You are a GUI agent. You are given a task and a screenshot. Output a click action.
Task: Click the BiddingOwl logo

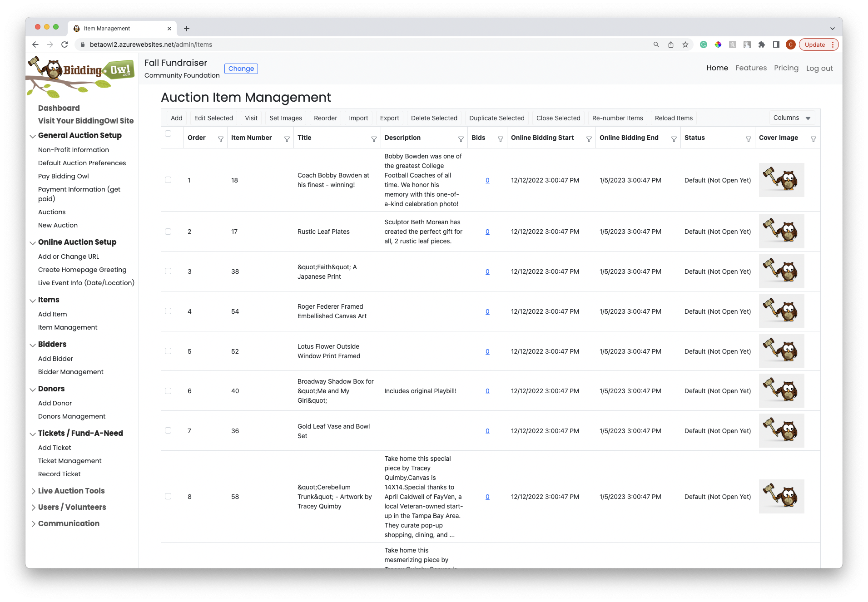81,75
